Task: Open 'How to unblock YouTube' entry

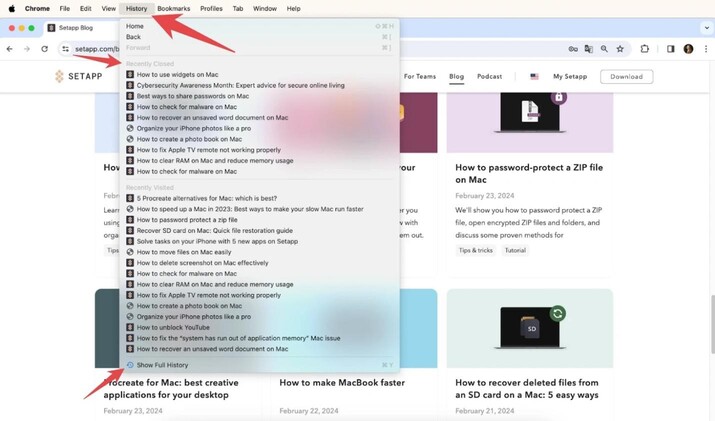Action: [259, 327]
